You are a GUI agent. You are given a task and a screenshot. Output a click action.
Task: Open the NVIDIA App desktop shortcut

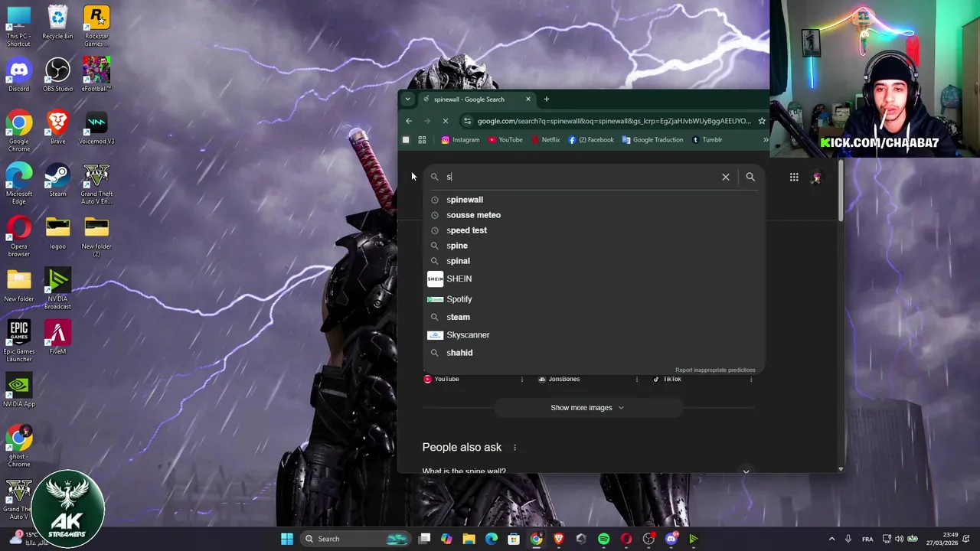(18, 390)
